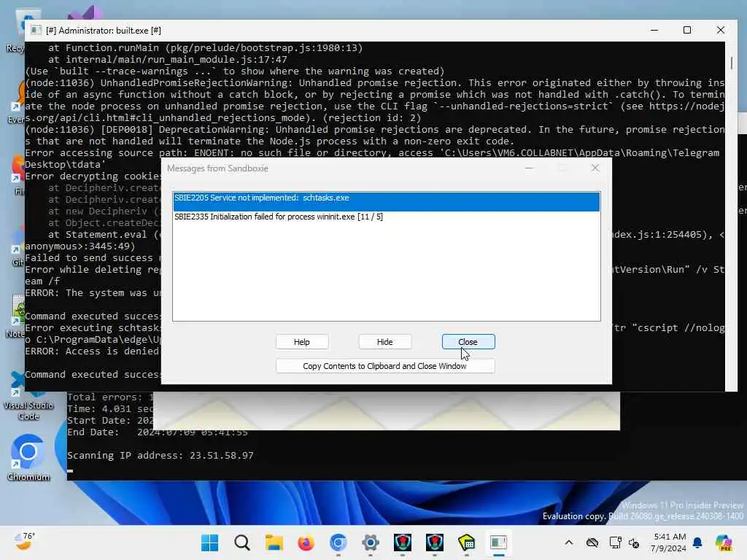
Task: Click the 'Scanning IP address: 23.51.58.97' line
Action: click(x=160, y=455)
